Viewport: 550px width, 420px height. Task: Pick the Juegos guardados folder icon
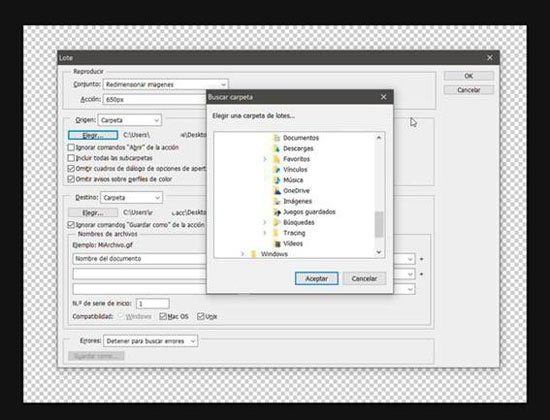(x=276, y=212)
